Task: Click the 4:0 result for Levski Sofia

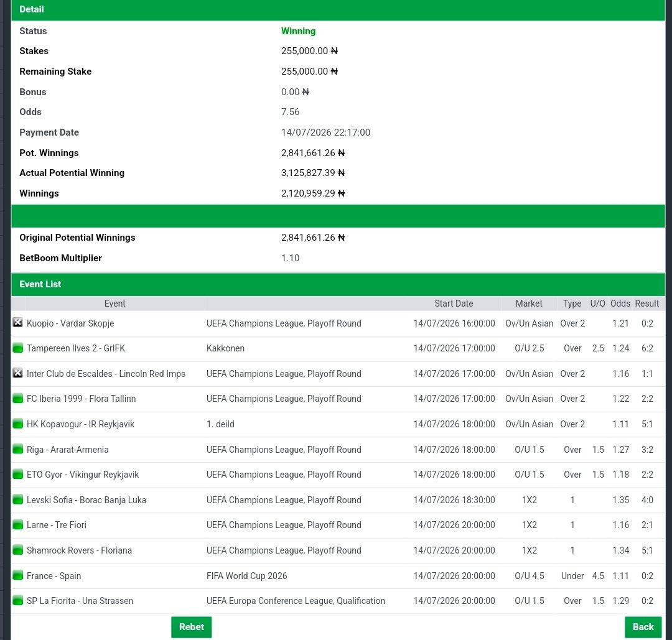Action: (x=647, y=500)
